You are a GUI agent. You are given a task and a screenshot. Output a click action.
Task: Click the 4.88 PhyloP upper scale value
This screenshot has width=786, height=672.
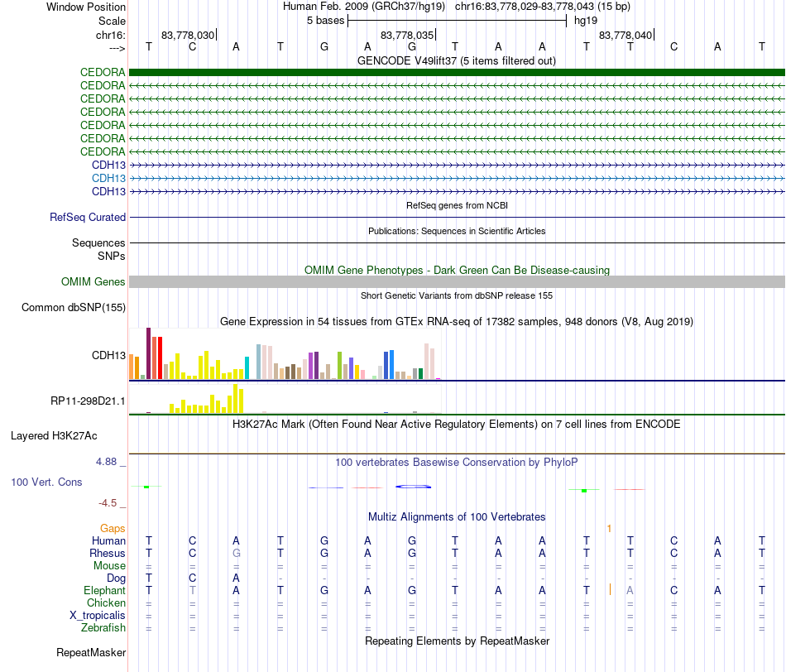106,461
